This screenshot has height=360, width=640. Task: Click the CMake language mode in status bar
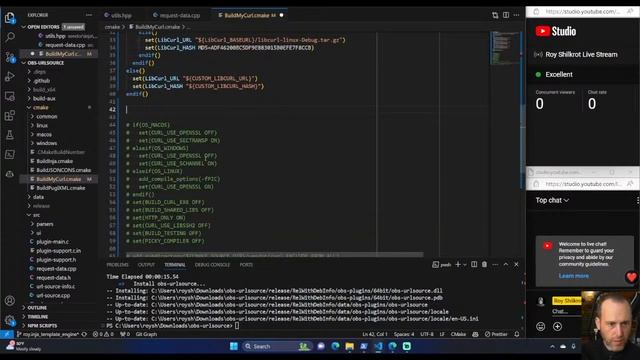coord(458,334)
